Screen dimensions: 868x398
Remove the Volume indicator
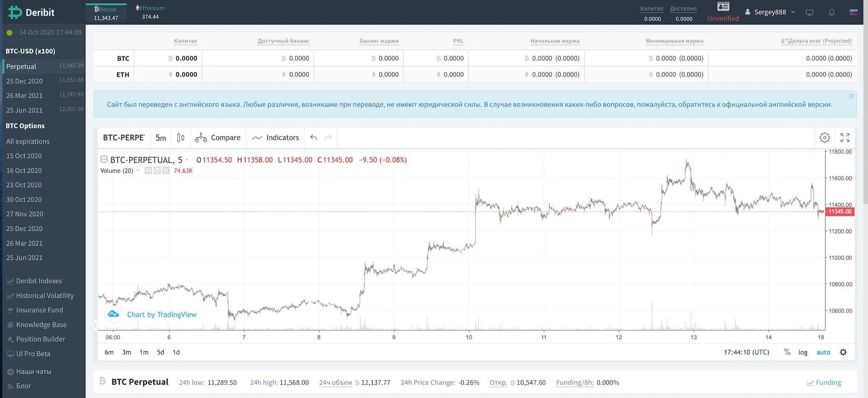[166, 171]
